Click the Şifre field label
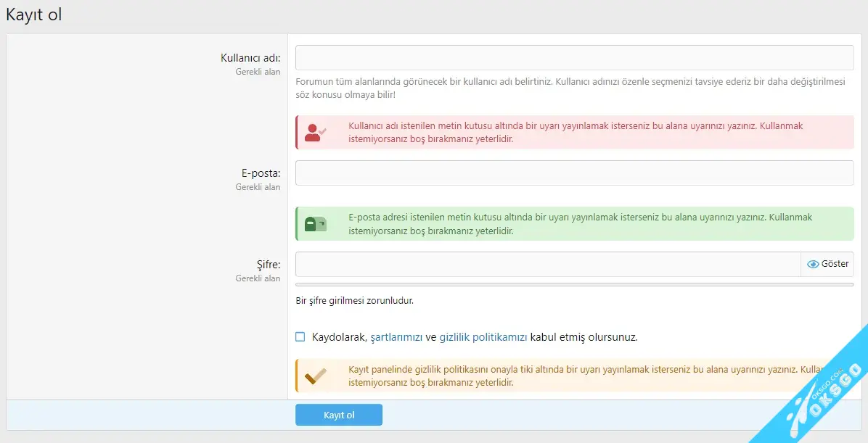This screenshot has height=443, width=868. 267,265
